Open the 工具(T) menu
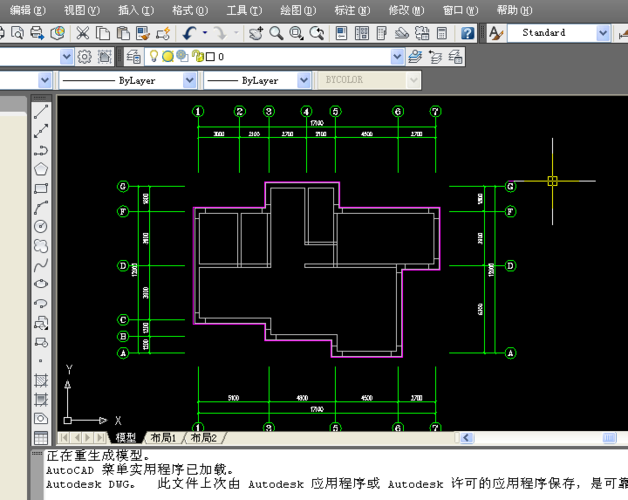 tap(244, 10)
